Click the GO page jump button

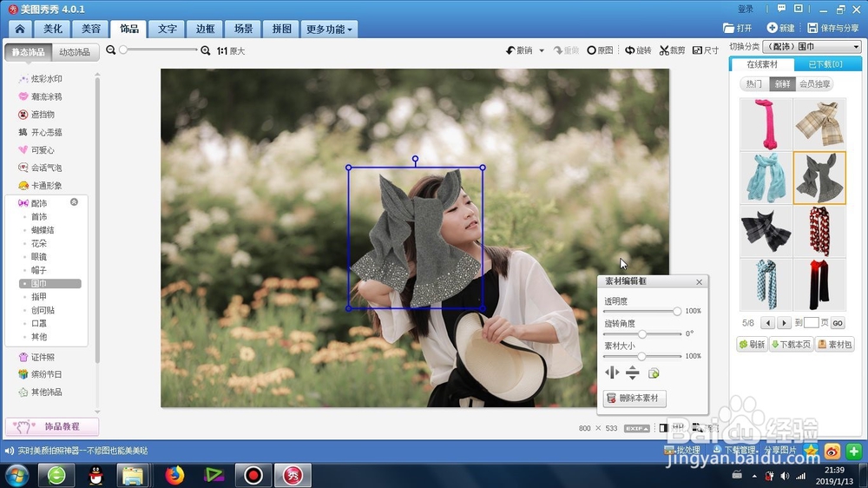(x=838, y=323)
